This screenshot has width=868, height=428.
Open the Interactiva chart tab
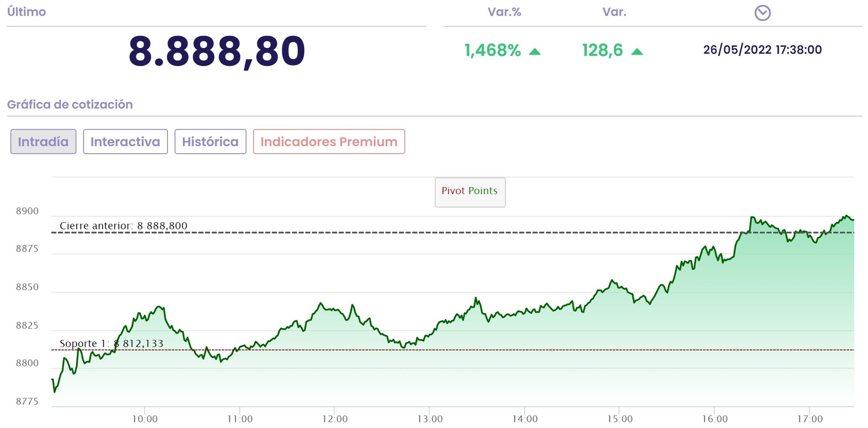125,141
